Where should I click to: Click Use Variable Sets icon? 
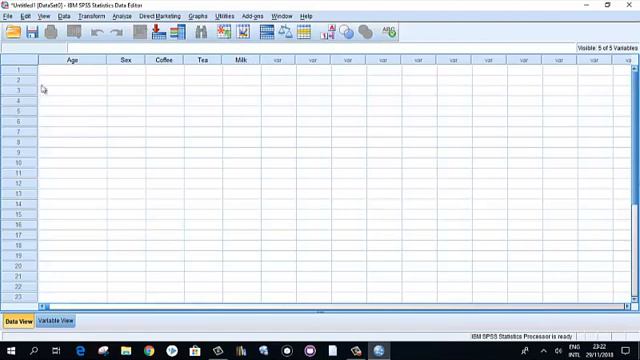[x=347, y=32]
